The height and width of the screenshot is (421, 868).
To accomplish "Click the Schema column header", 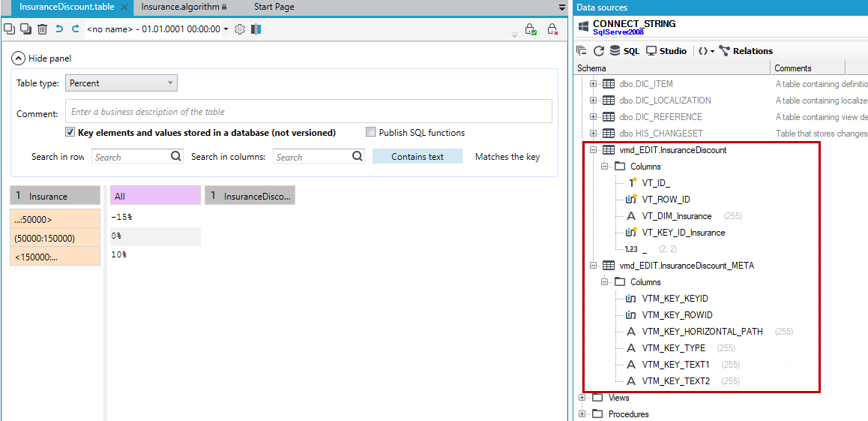I will pos(672,68).
